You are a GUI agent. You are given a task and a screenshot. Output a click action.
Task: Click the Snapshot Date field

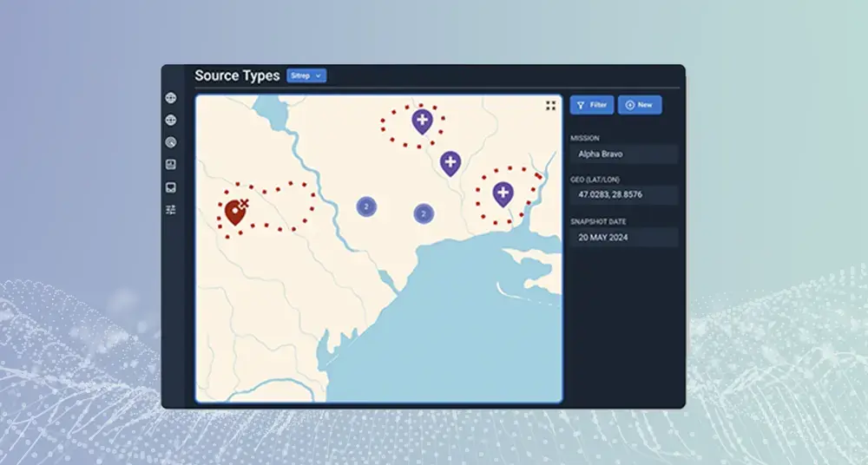tap(624, 237)
